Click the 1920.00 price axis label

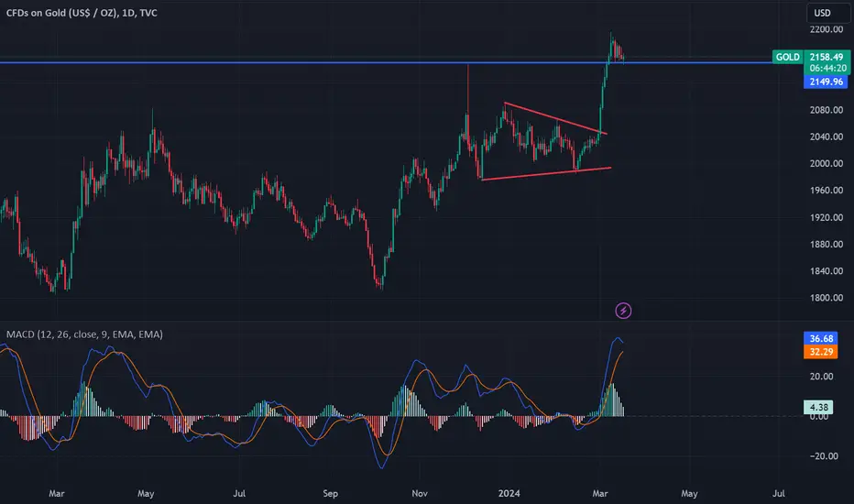[827, 217]
